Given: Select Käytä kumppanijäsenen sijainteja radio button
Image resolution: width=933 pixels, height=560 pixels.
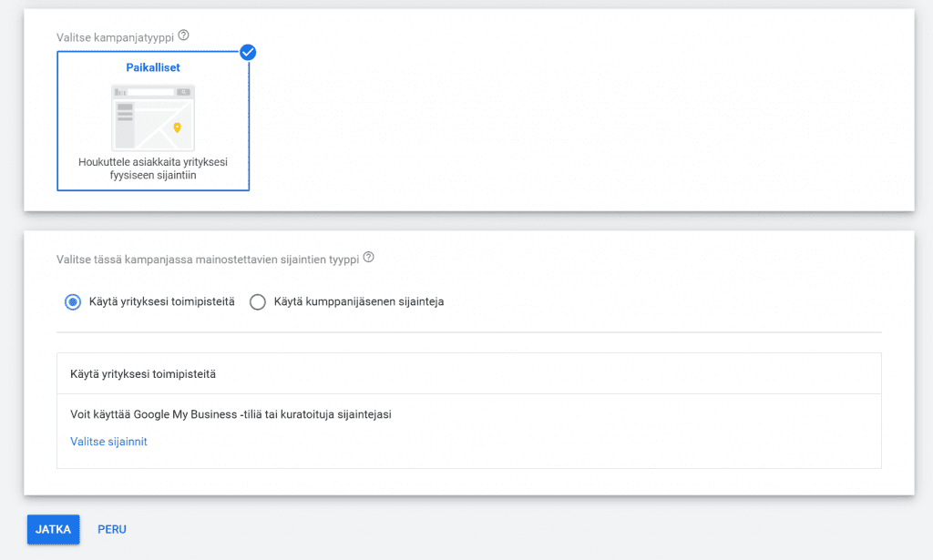Looking at the screenshot, I should point(258,302).
